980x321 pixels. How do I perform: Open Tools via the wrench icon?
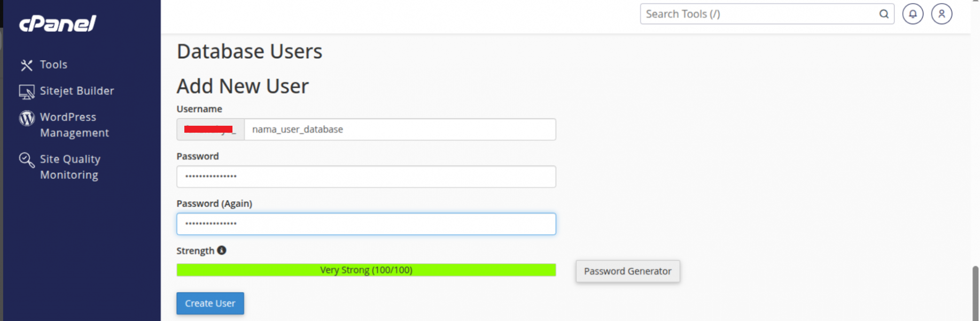tap(27, 65)
